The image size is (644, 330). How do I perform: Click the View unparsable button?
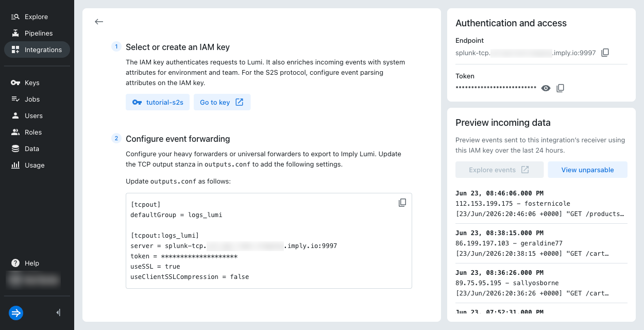coord(587,170)
